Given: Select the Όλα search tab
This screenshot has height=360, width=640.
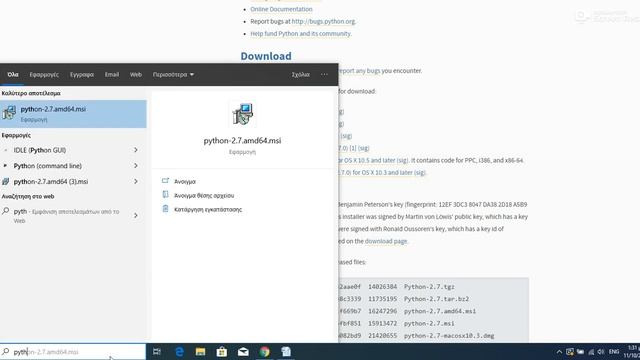Looking at the screenshot, I should point(13,75).
